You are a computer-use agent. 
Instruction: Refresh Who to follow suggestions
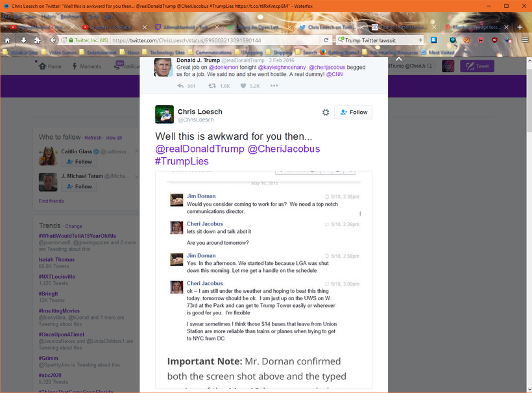[x=93, y=138]
